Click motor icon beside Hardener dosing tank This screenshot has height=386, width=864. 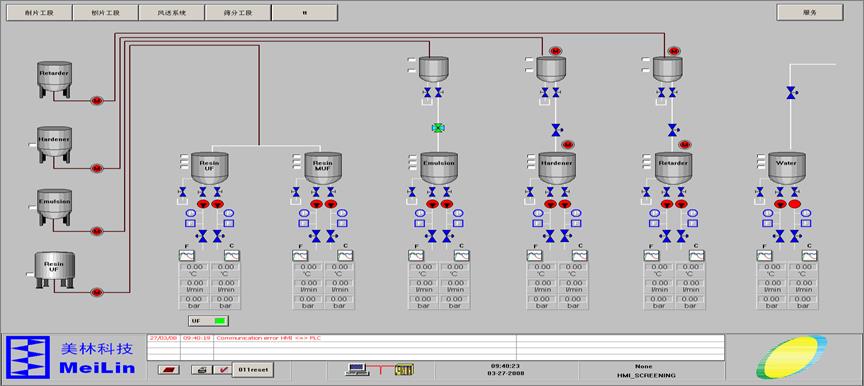tap(568, 145)
